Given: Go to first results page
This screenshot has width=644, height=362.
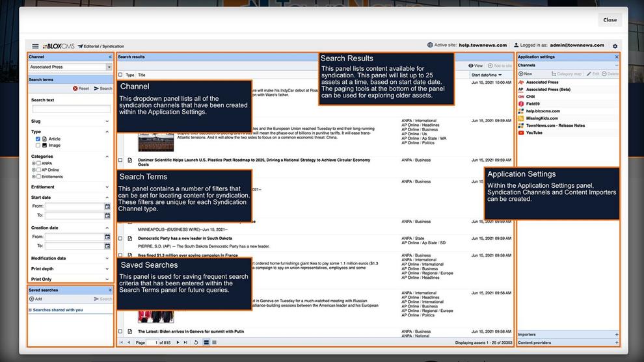Looking at the screenshot, I should 121,343.
